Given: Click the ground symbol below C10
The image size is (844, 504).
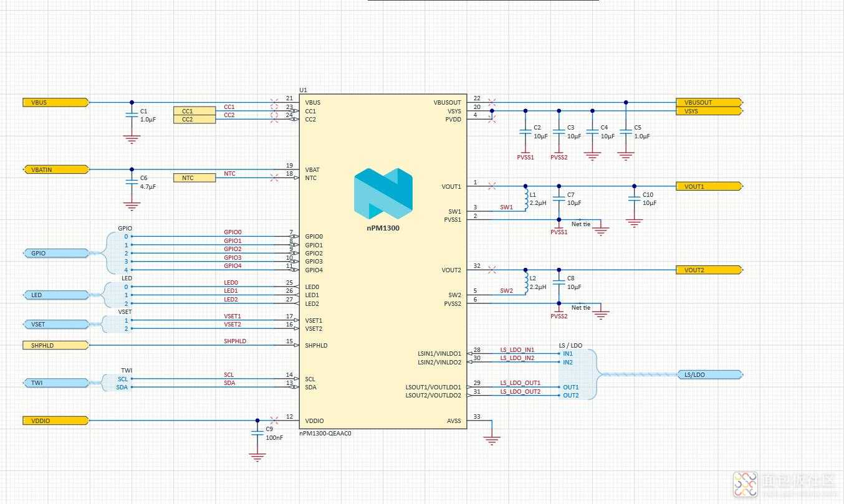Looking at the screenshot, I should [x=634, y=223].
